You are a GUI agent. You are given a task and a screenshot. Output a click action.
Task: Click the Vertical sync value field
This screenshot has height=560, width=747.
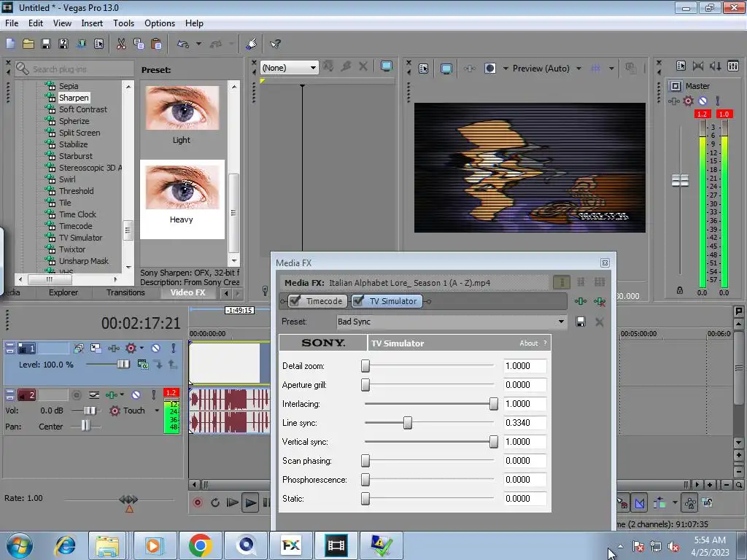point(525,442)
